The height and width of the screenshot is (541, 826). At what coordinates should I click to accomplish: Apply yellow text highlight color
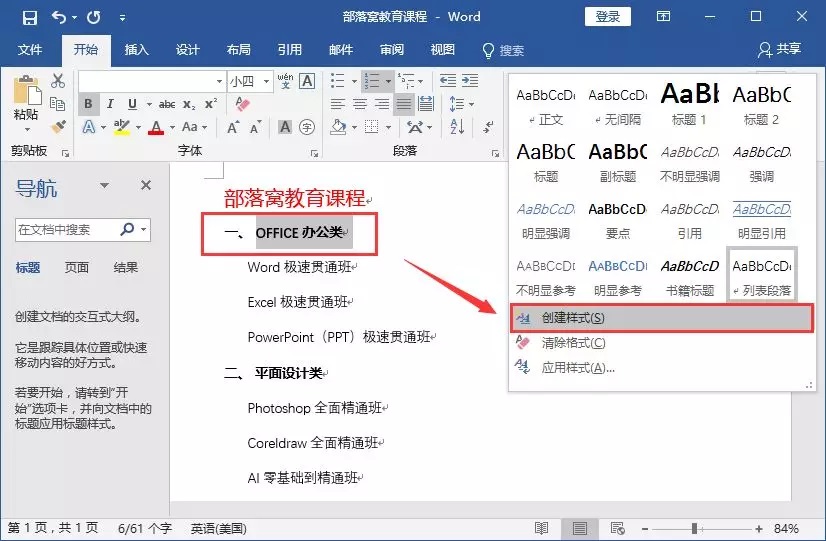click(x=122, y=127)
